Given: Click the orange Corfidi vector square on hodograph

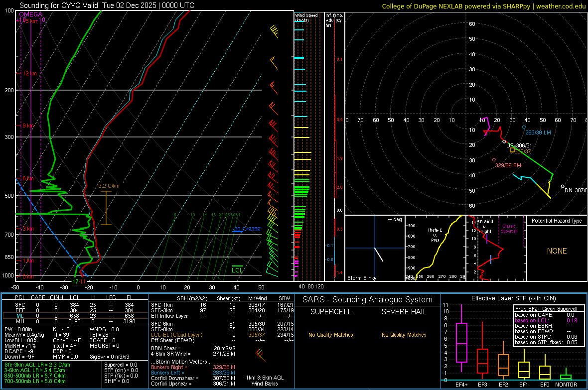Looking at the screenshot, I should [512, 150].
